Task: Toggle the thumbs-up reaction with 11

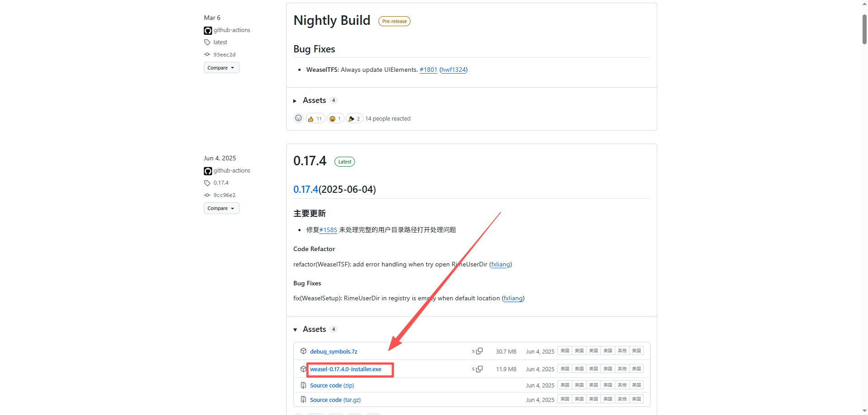Action: [315, 119]
